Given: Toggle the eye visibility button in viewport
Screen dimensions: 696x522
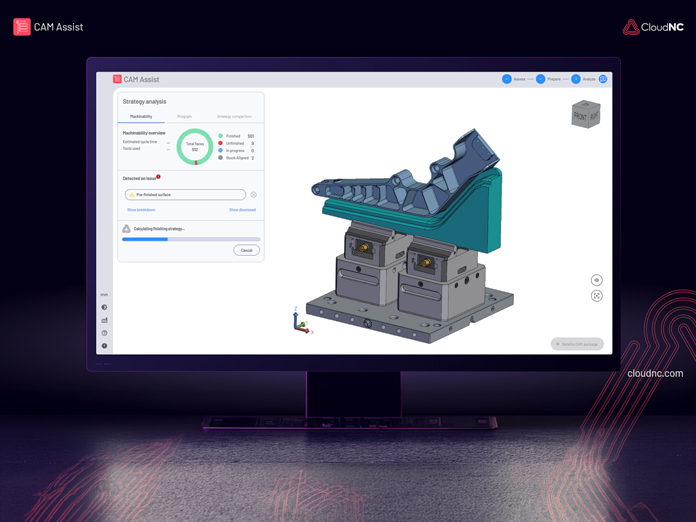Looking at the screenshot, I should (597, 280).
